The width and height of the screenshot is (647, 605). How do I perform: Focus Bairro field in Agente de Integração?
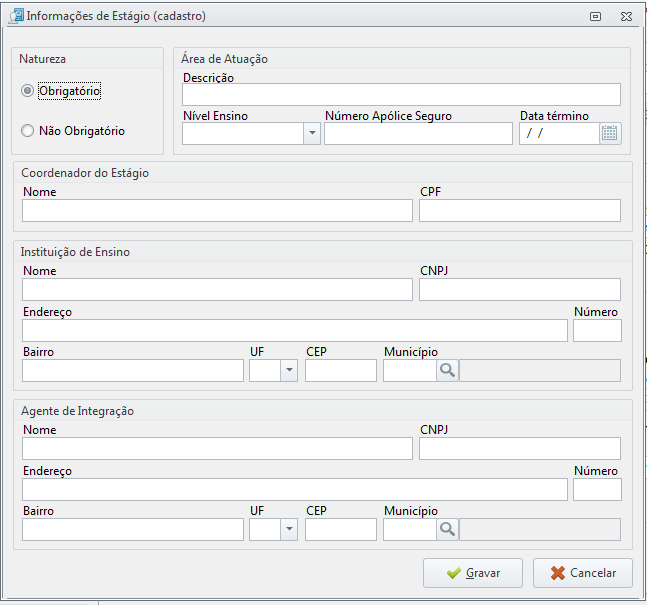(x=133, y=529)
